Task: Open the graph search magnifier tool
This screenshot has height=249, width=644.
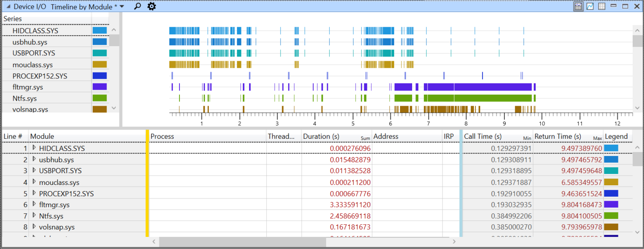Action: (137, 6)
